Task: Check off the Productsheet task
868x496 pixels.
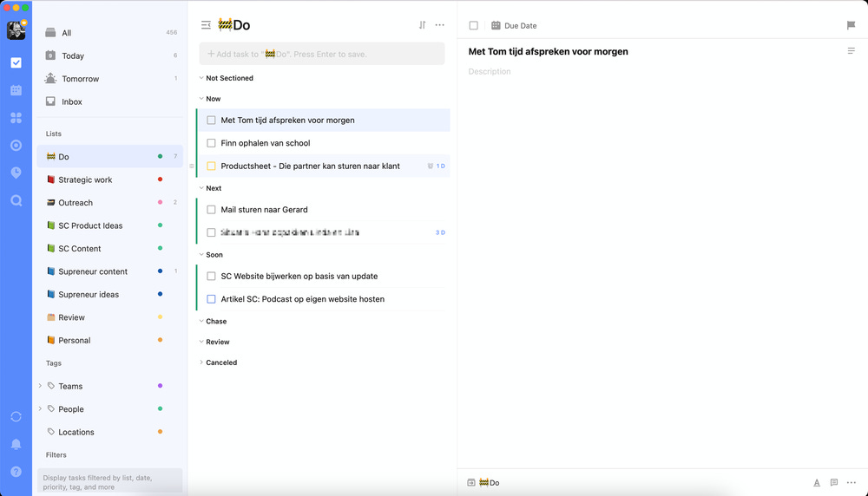Action: (211, 166)
